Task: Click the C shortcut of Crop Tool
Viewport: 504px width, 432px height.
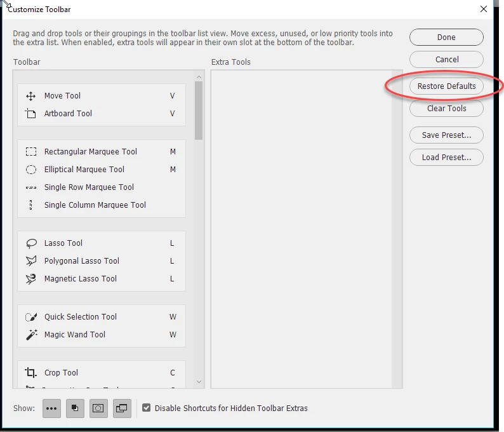Action: pyautogui.click(x=173, y=373)
